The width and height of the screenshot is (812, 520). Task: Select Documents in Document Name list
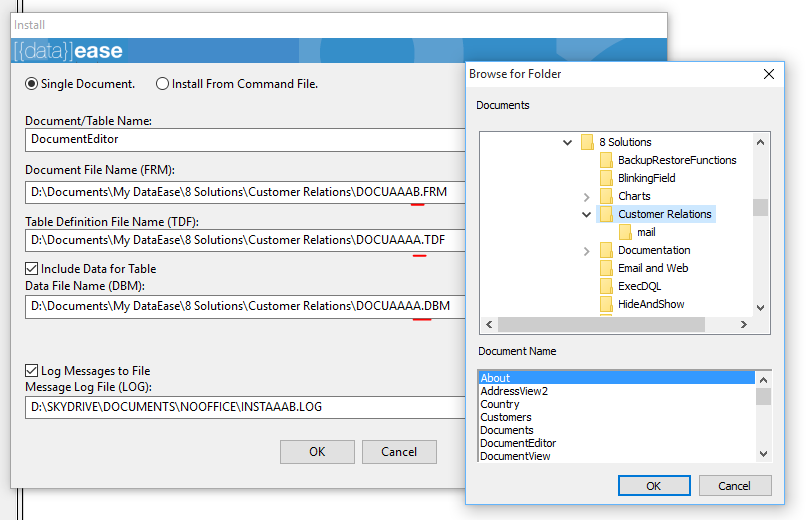click(616, 430)
